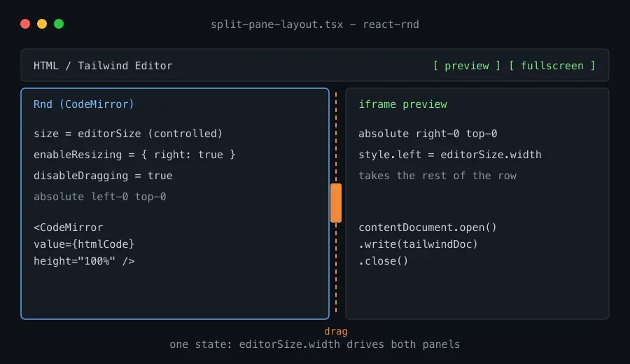630x364 pixels.
Task: Select the 'HTML / Tailwind Editor' title
Action: click(103, 66)
